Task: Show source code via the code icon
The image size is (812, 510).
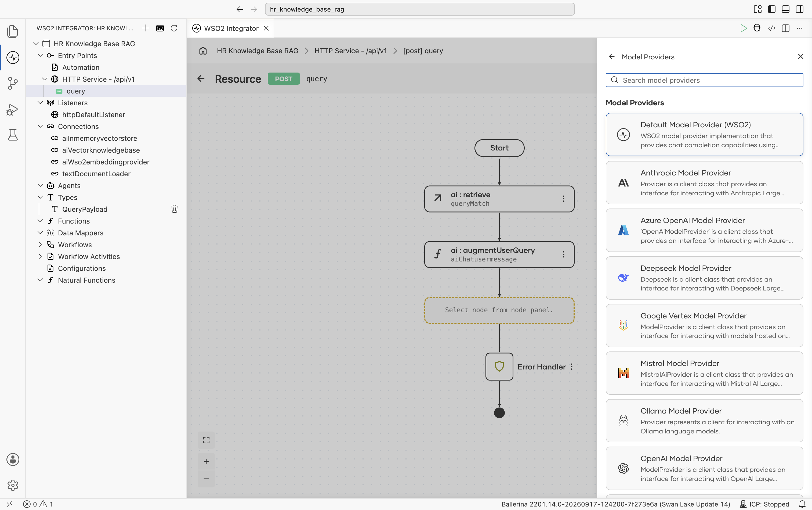Action: click(771, 28)
